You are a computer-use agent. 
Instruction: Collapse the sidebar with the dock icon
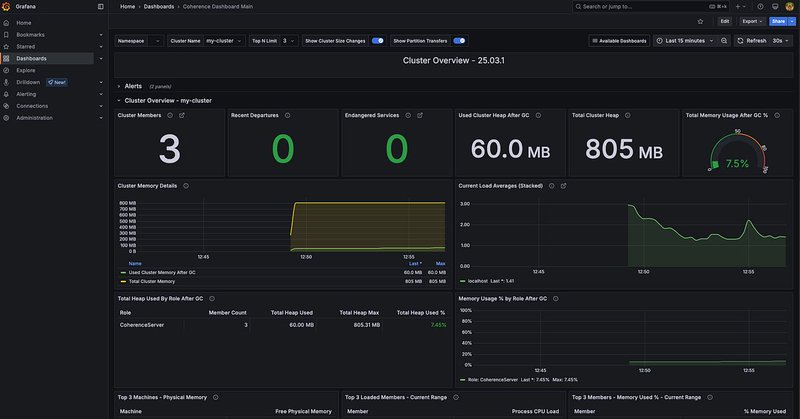[x=101, y=7]
